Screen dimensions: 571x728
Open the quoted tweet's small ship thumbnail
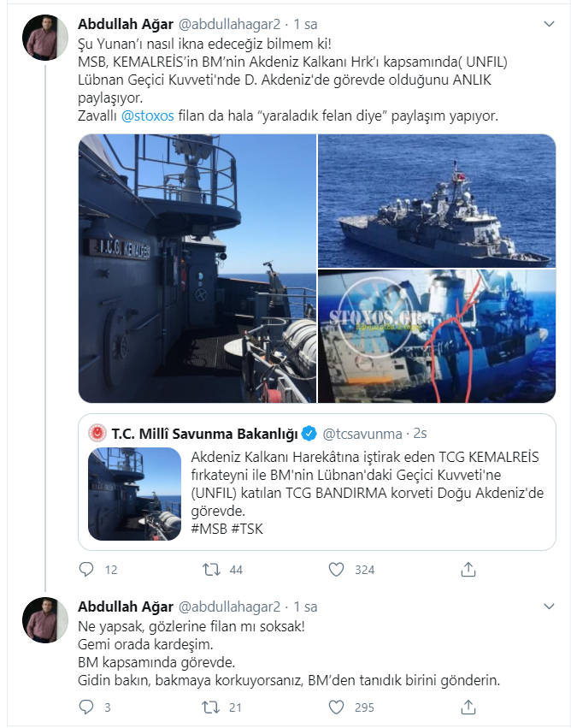tap(134, 494)
